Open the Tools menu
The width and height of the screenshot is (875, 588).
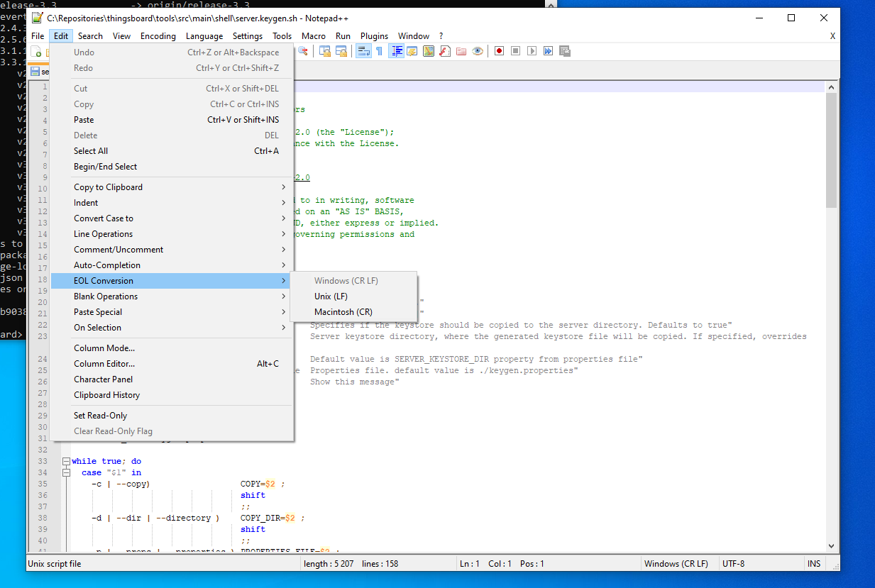(x=282, y=36)
